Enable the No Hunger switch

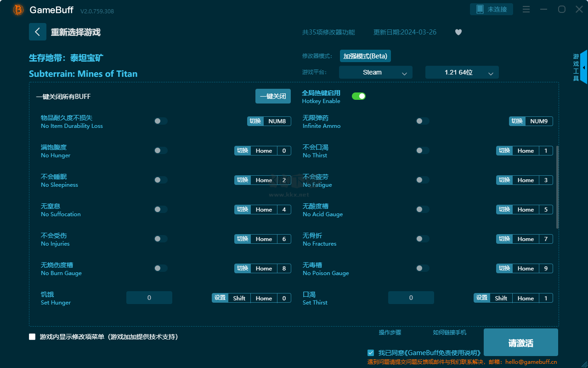point(160,150)
